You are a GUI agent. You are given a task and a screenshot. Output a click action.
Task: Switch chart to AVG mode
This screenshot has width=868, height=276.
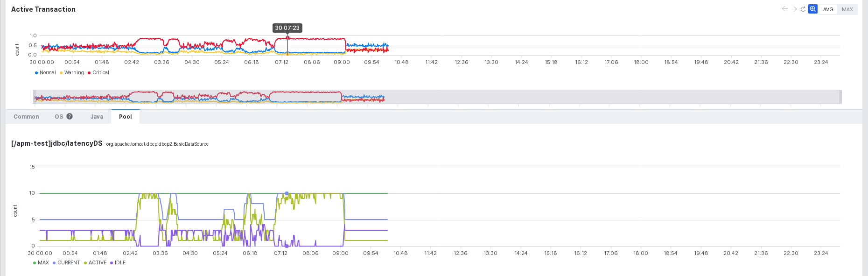(x=828, y=9)
